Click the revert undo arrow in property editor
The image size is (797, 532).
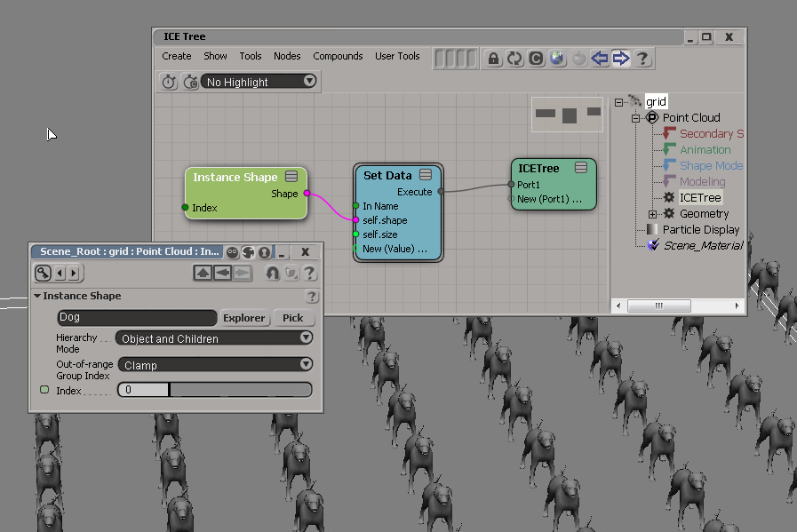pos(273,273)
